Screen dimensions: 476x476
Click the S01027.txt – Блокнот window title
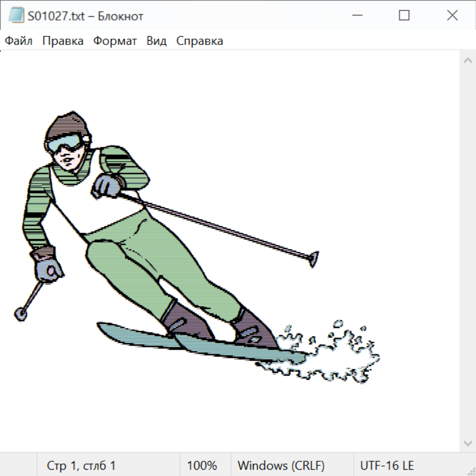click(x=86, y=16)
